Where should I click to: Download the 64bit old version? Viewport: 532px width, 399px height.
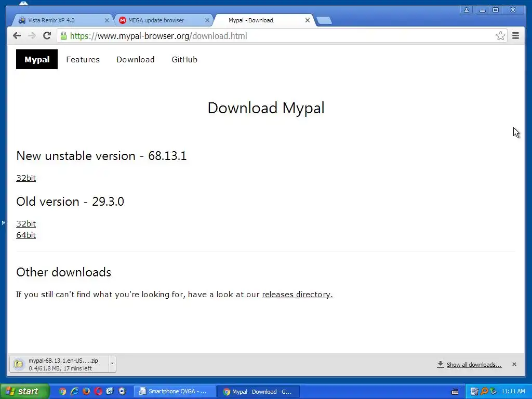(x=26, y=235)
